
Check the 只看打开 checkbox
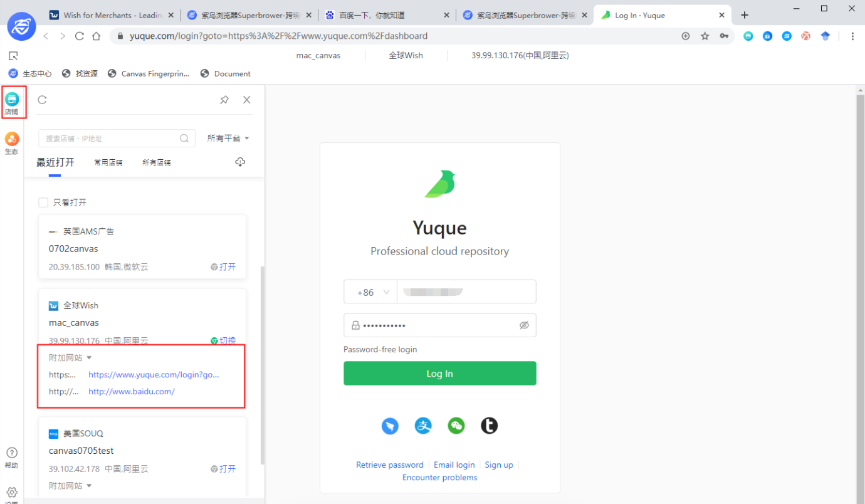pos(43,202)
